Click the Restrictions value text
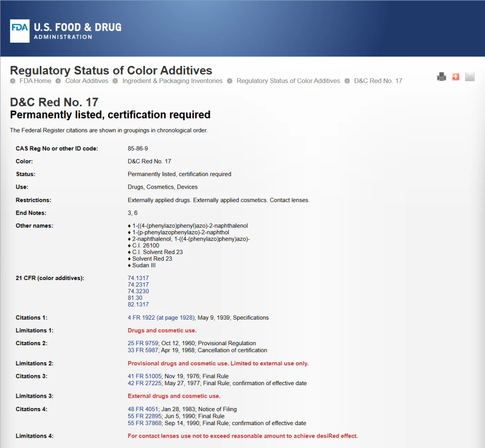 click(219, 200)
